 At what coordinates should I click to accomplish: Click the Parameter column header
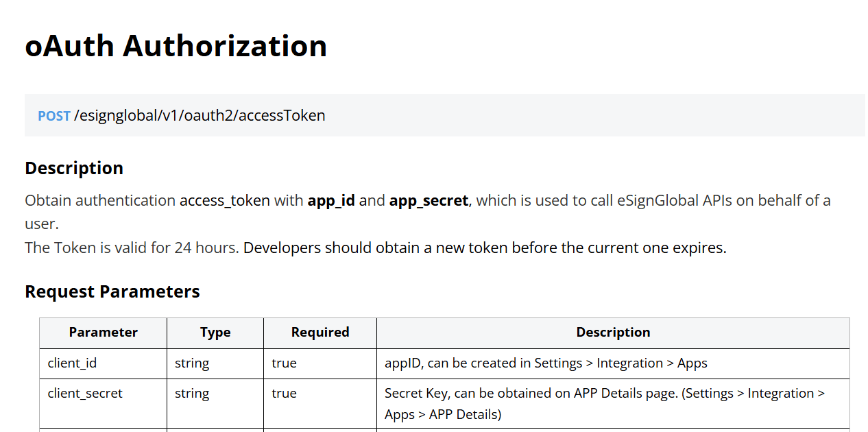(x=103, y=333)
